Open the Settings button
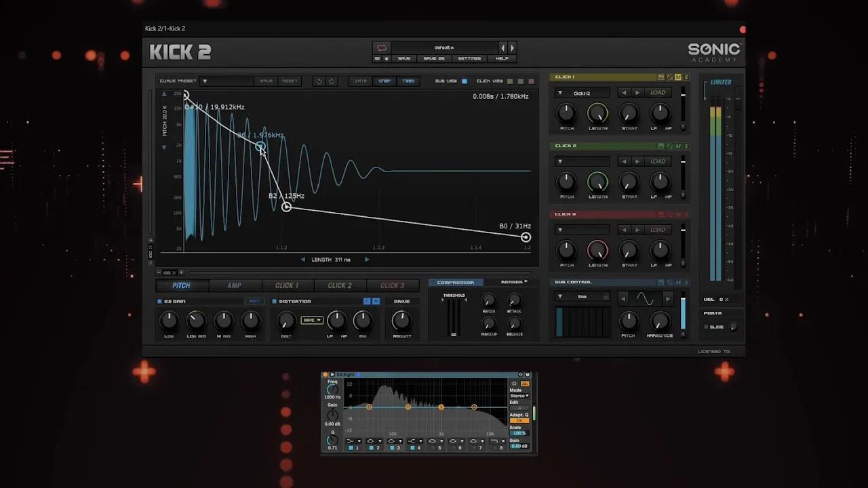Image resolution: width=868 pixels, height=488 pixels. point(469,58)
